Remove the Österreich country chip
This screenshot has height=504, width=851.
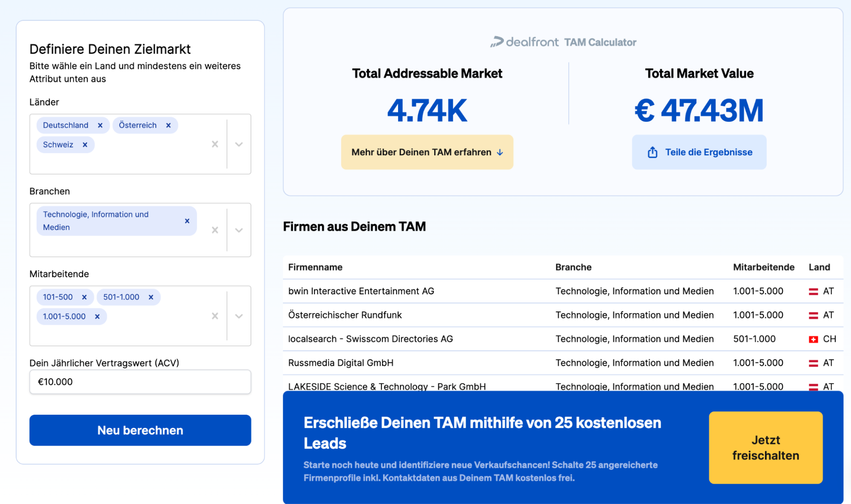click(x=169, y=125)
